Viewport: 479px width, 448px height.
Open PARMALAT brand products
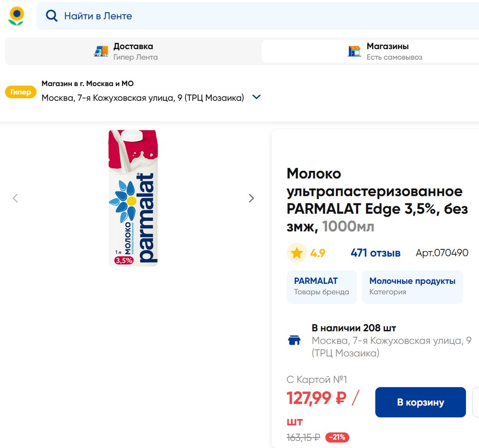coord(321,286)
